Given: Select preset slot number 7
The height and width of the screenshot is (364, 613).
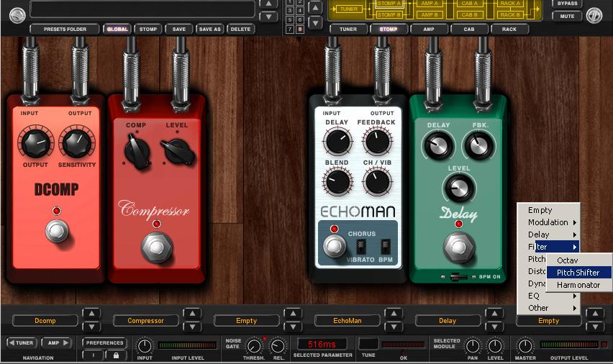Looking at the screenshot, I should point(290,29).
